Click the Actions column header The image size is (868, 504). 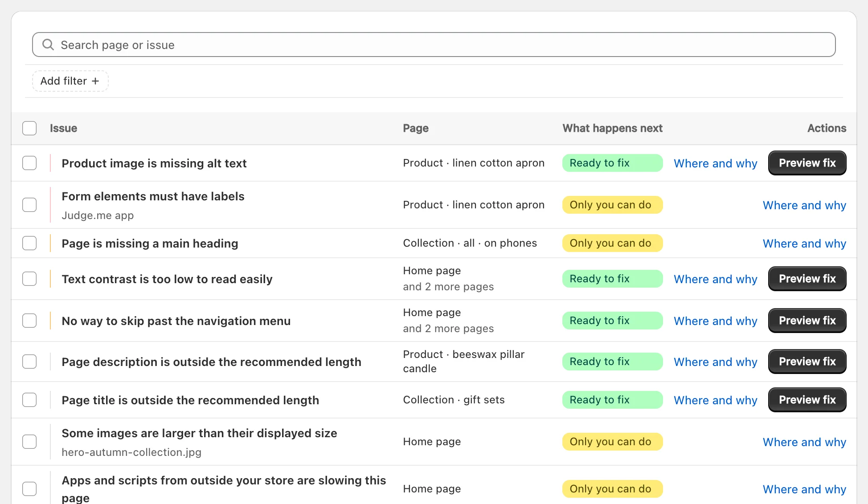(827, 128)
